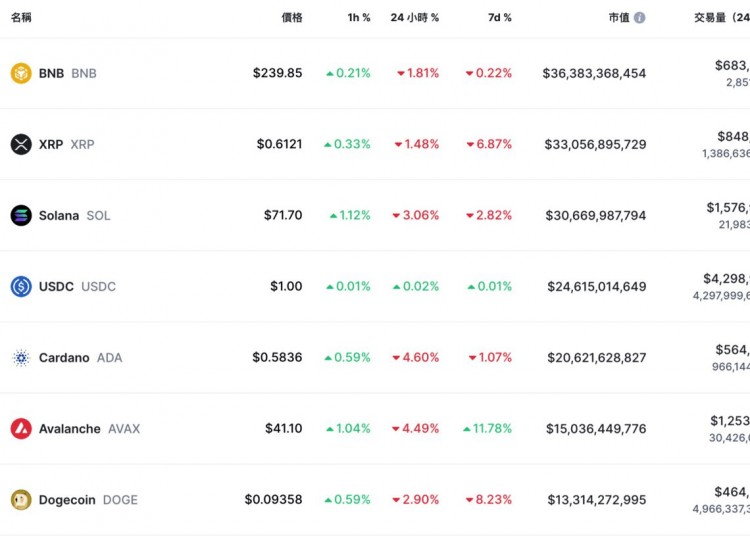Screen dimensions: 750x536
Task: Click USDC price $1.00
Action: click(x=286, y=286)
